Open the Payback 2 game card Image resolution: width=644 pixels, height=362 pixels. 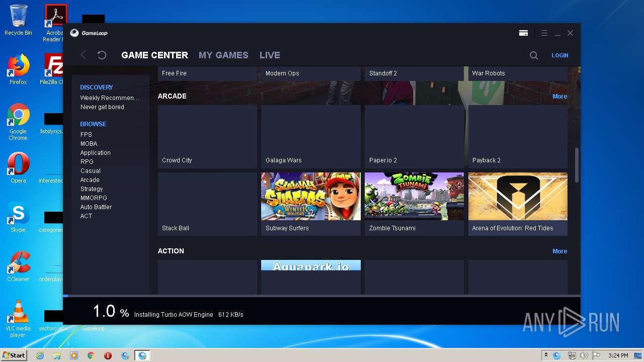coord(518,136)
